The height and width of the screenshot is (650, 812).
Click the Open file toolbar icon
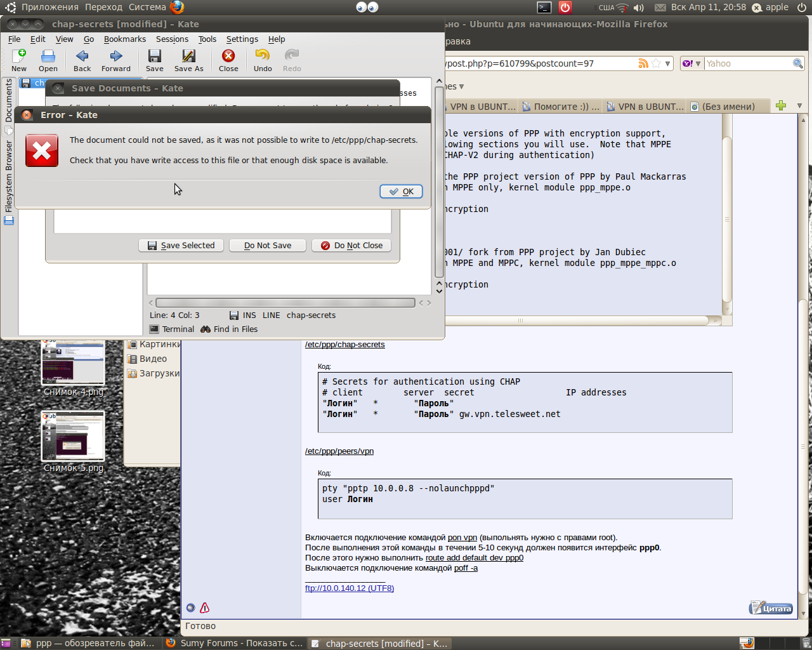48,60
